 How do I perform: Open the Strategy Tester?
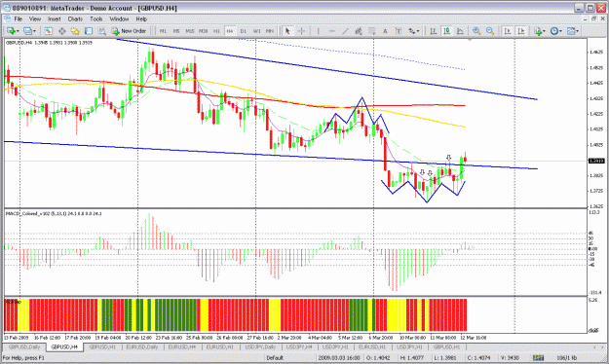tap(101, 31)
